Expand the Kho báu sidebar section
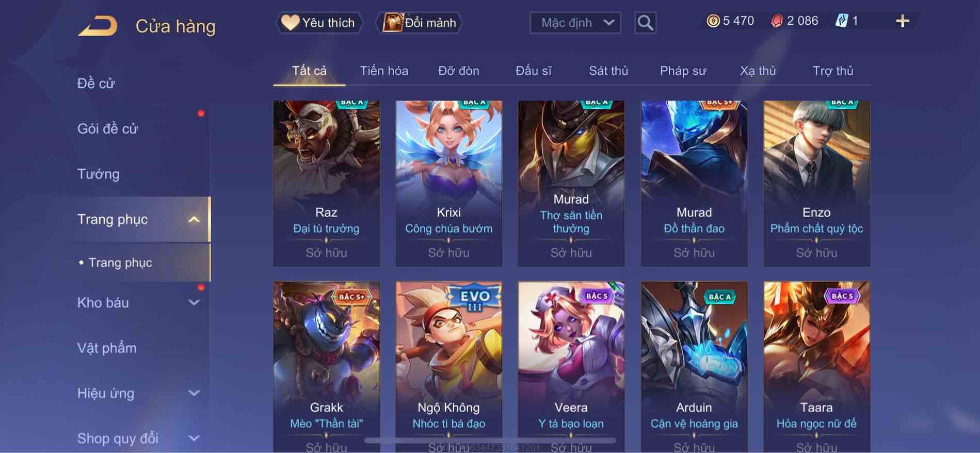Screen dimensions: 980x453 point(194,303)
